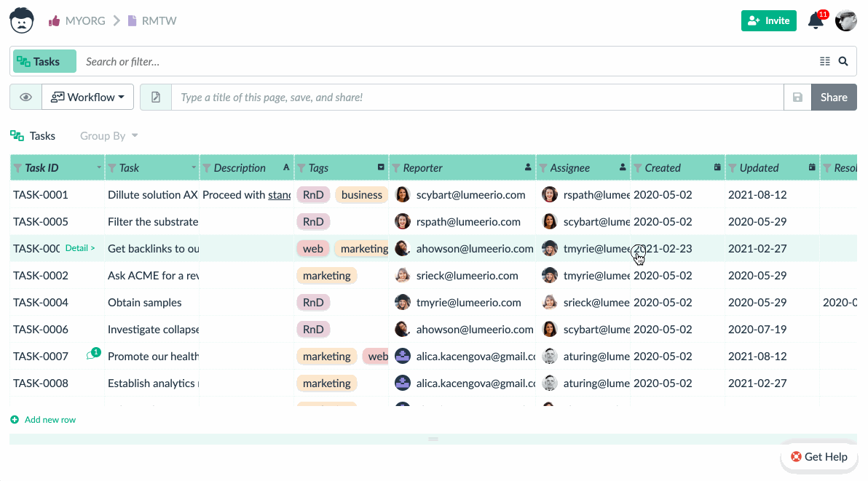Click the save disk icon next to Share
The height and width of the screenshot is (481, 868).
tap(797, 97)
